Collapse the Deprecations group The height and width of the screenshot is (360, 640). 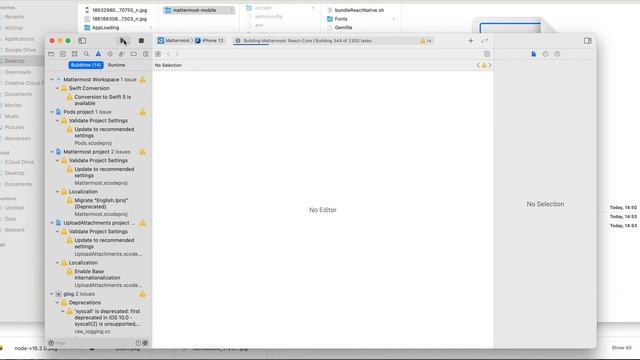(x=58, y=303)
